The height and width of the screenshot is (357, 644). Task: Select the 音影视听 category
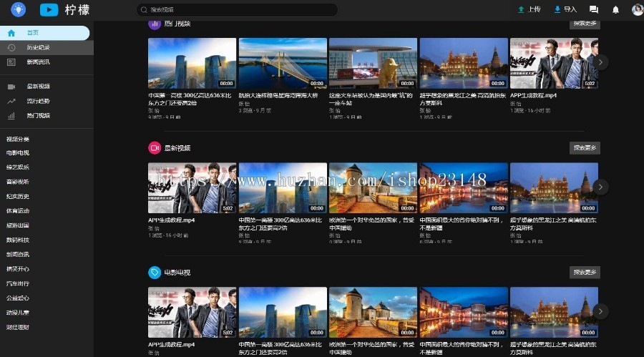18,182
